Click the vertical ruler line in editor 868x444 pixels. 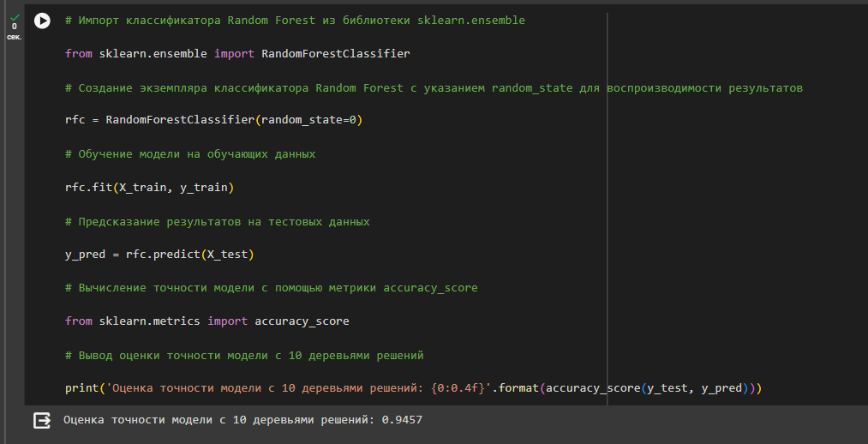[607, 209]
